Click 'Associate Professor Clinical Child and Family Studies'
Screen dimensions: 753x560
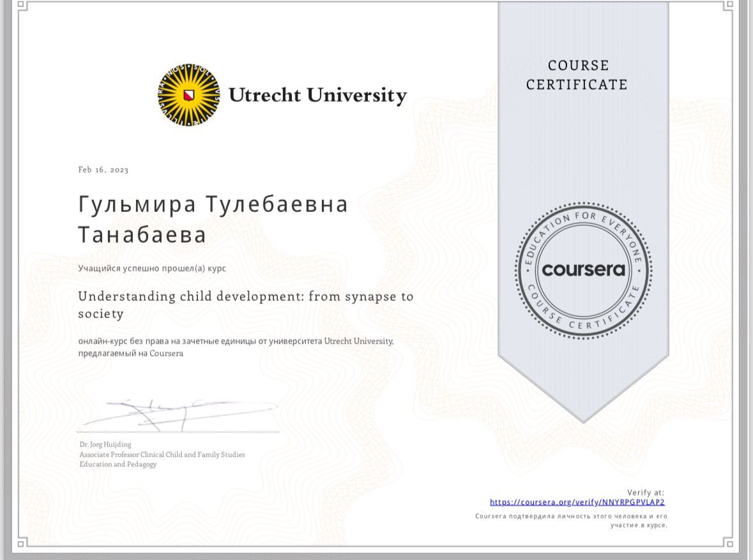pyautogui.click(x=162, y=455)
